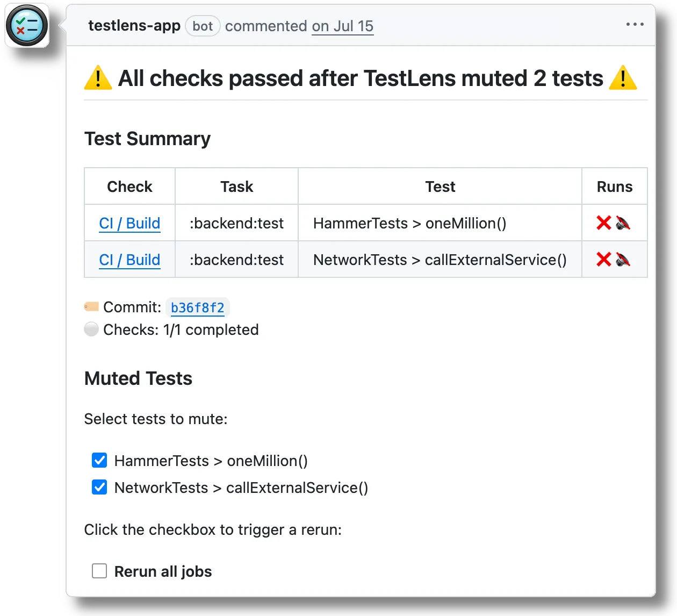Click the testlens-app avatar icon
The image size is (677, 616).
(27, 25)
